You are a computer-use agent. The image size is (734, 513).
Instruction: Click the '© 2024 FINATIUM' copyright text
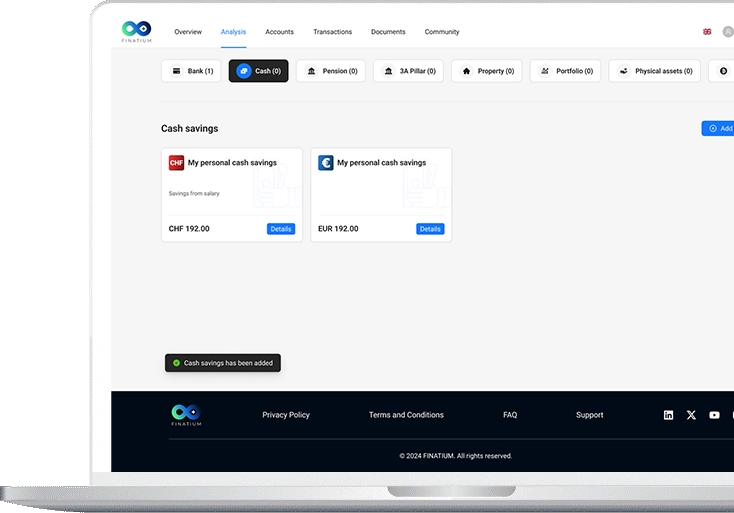455,456
